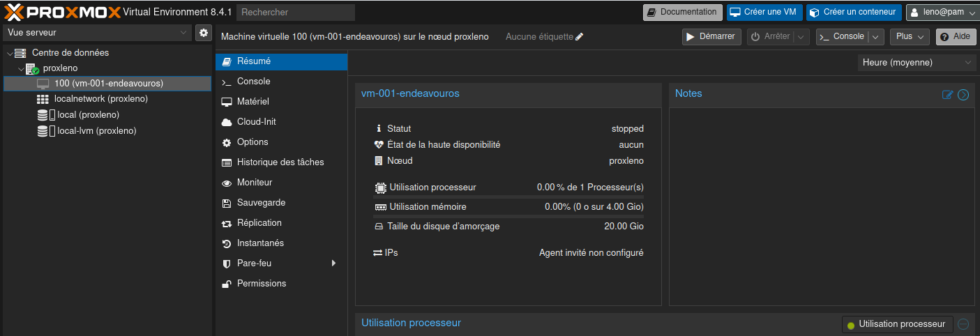Click the Proxmox logo
Viewport: 980px width, 336px height.
tap(61, 12)
